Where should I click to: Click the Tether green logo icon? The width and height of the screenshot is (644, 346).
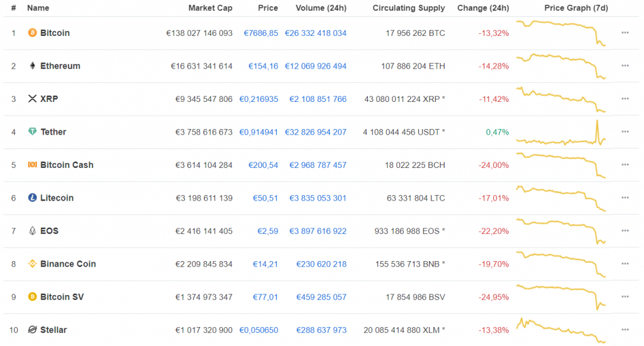pyautogui.click(x=32, y=131)
